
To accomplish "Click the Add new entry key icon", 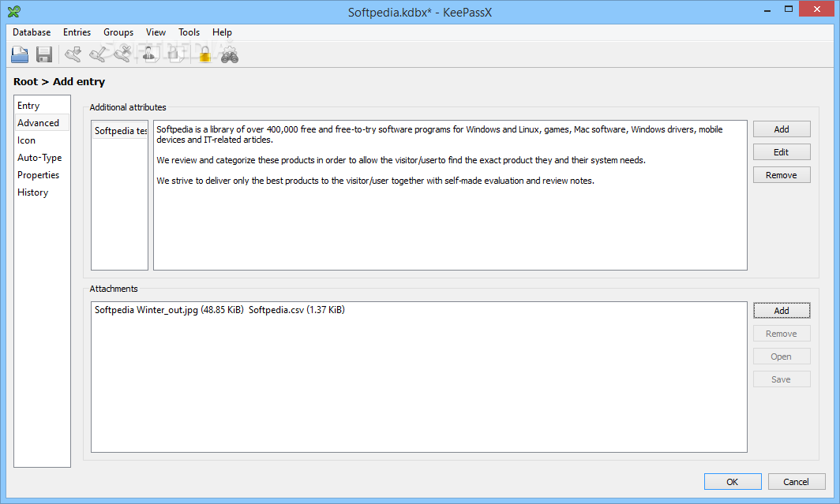I will [73, 54].
